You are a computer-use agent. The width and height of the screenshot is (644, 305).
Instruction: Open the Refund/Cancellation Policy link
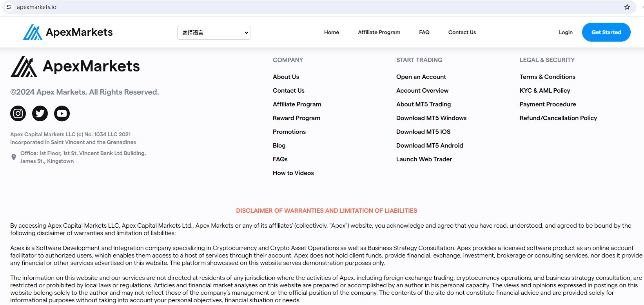click(558, 118)
